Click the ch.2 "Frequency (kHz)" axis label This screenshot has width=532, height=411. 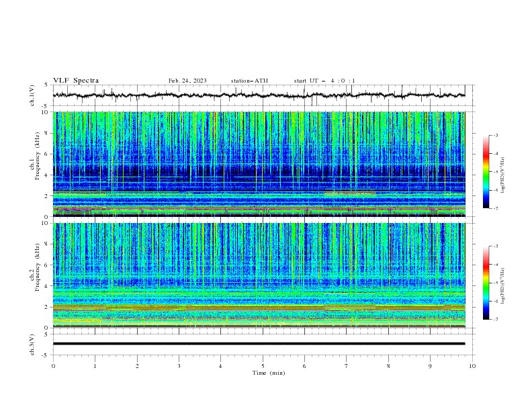37,267
